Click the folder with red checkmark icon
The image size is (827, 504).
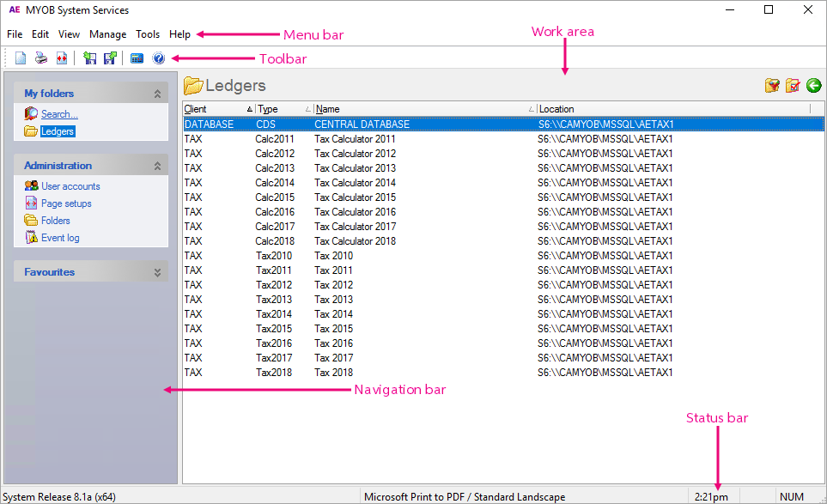pos(793,85)
